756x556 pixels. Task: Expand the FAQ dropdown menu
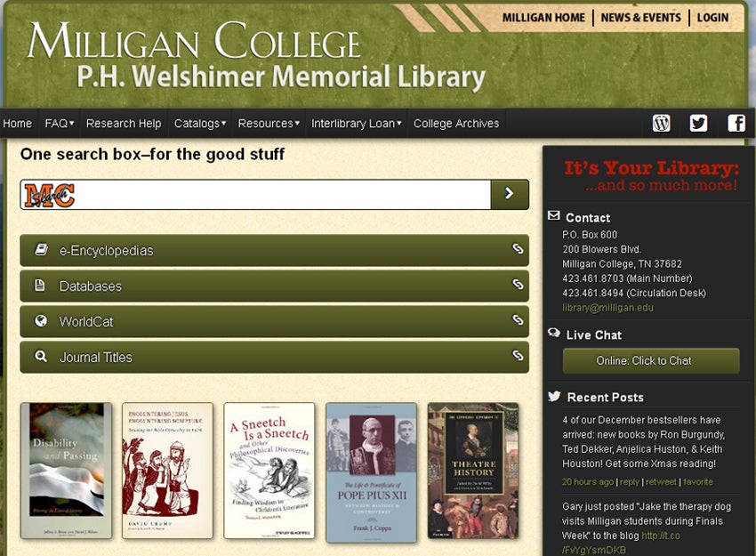point(57,123)
